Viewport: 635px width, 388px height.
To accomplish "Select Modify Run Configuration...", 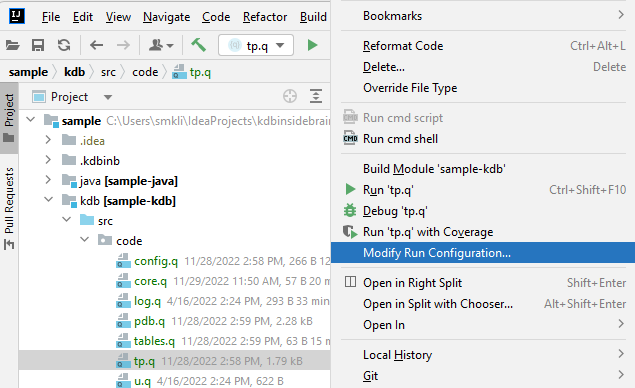I will tap(483, 253).
